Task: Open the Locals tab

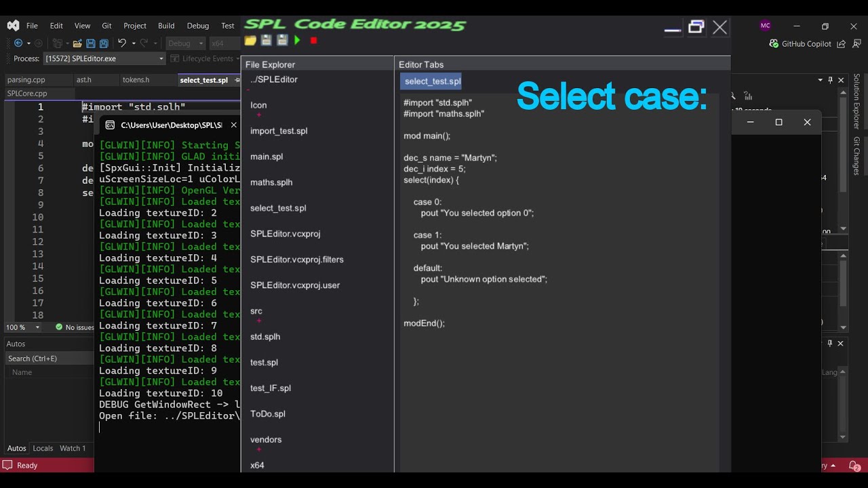Action: coord(43,448)
